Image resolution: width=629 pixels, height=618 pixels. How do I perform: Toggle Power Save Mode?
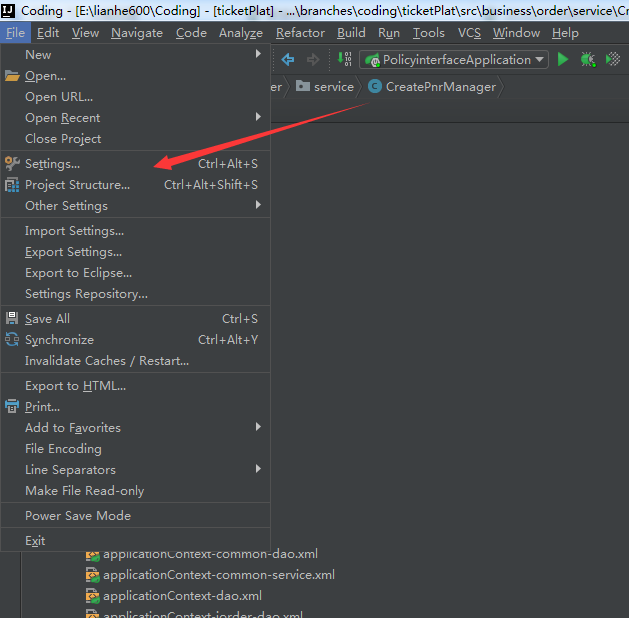tap(135, 516)
